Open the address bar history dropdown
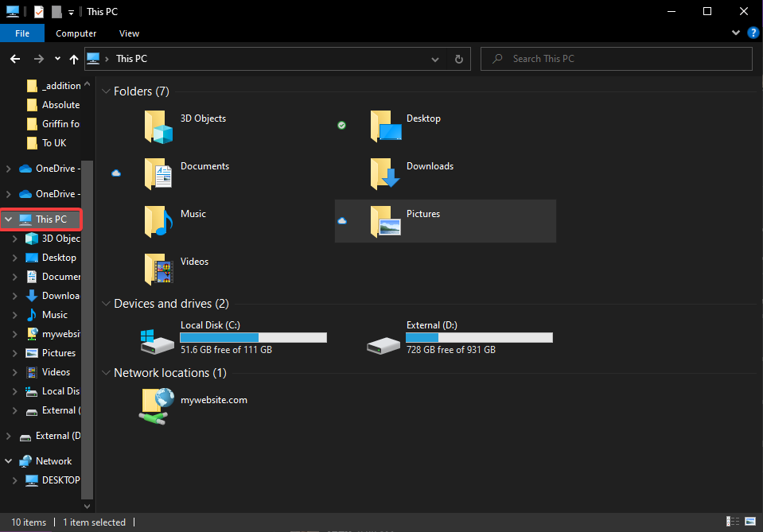Image resolution: width=763 pixels, height=532 pixels. (434, 60)
